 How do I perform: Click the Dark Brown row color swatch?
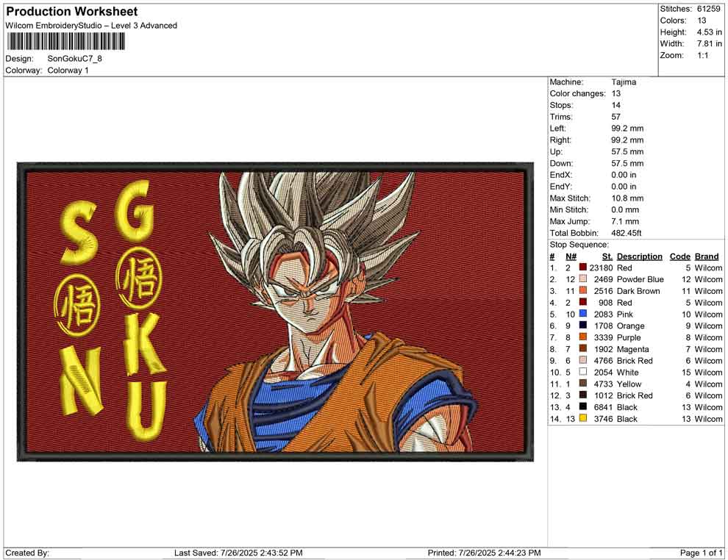(582, 291)
